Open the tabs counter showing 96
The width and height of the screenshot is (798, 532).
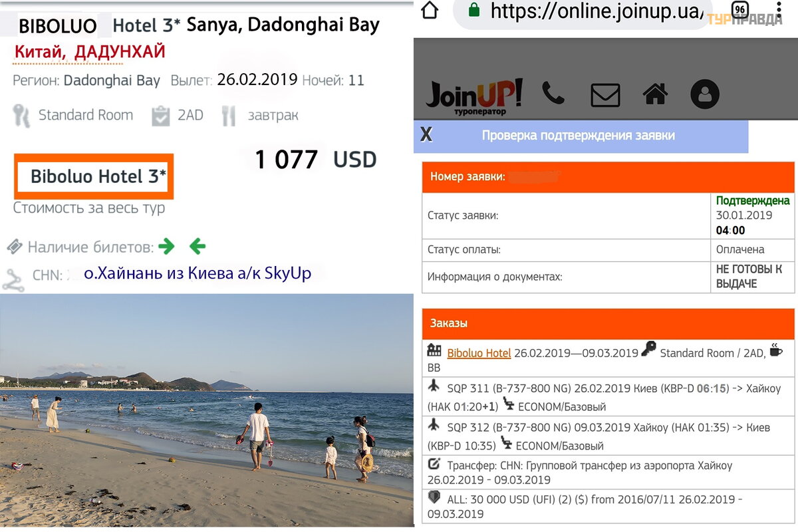point(739,9)
